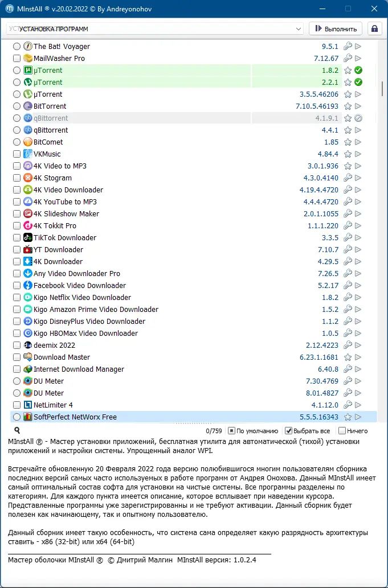Click the Kigo HBOMax Video Downloader label
Image resolution: width=388 pixels, height=588 pixels.
tap(85, 334)
